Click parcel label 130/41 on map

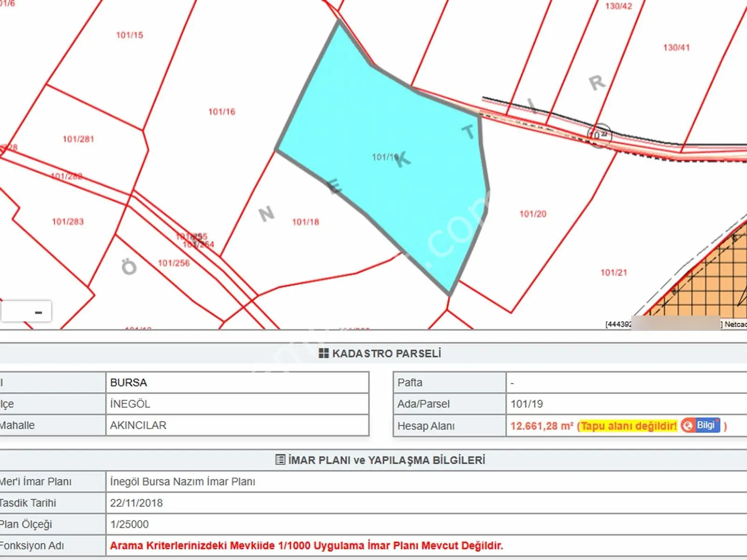[676, 48]
